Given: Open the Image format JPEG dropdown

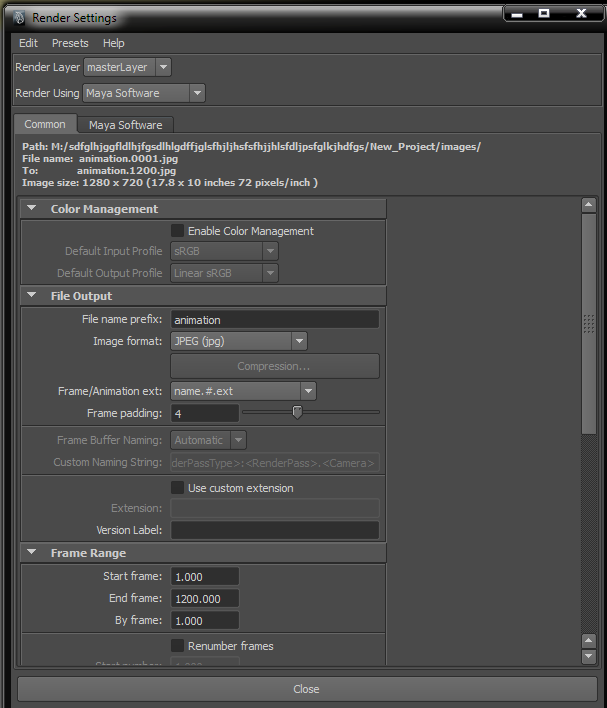Looking at the screenshot, I should [238, 341].
